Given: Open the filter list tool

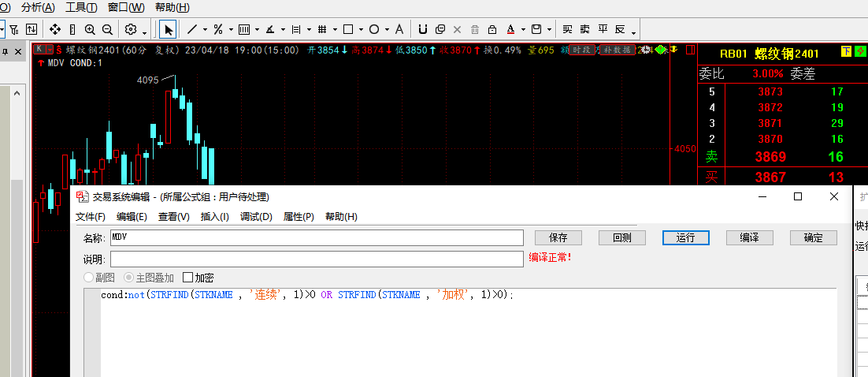Looking at the screenshot, I should tap(14, 29).
